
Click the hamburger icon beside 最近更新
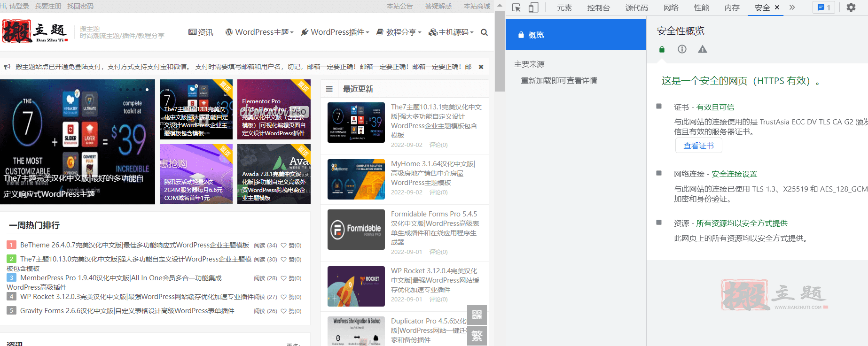point(329,89)
